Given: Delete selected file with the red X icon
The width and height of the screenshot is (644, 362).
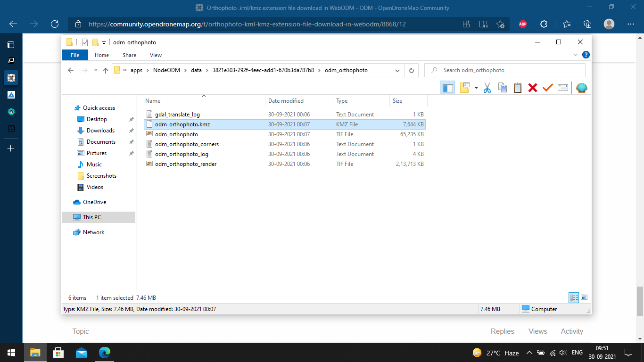Looking at the screenshot, I should click(x=532, y=88).
